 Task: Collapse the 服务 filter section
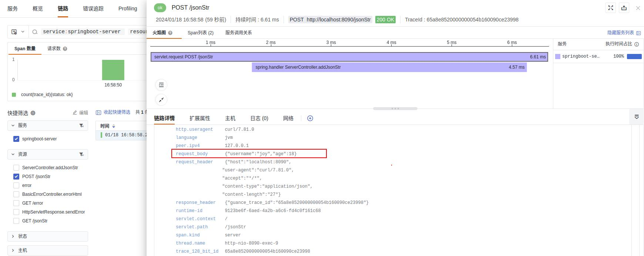[13, 126]
